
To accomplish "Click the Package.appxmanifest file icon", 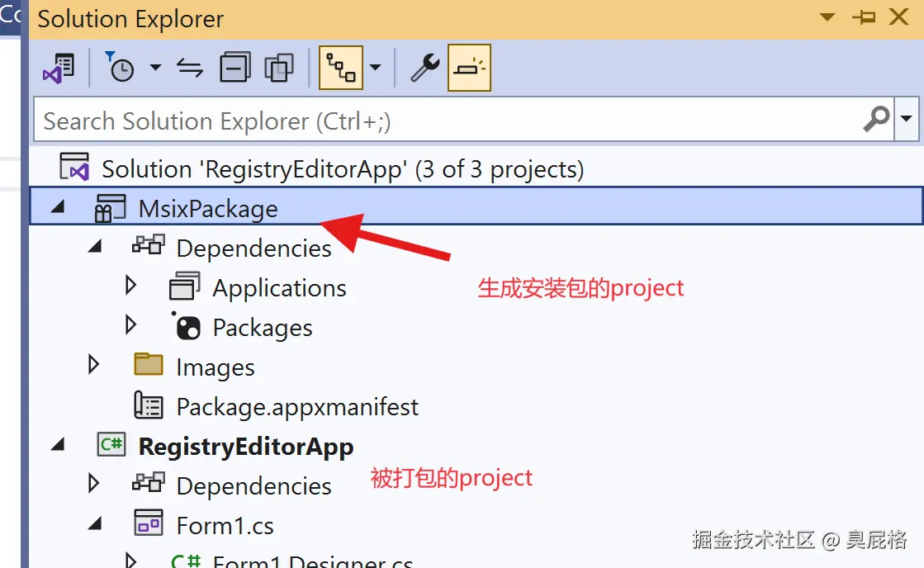I will coord(148,405).
